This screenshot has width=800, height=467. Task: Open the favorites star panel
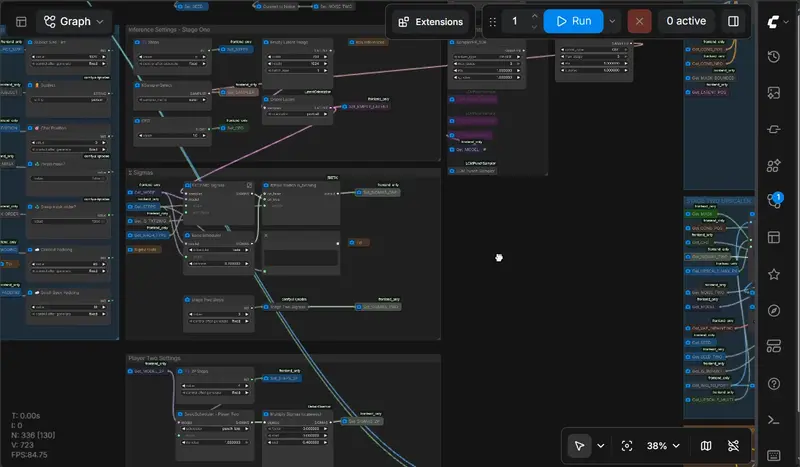click(x=773, y=274)
